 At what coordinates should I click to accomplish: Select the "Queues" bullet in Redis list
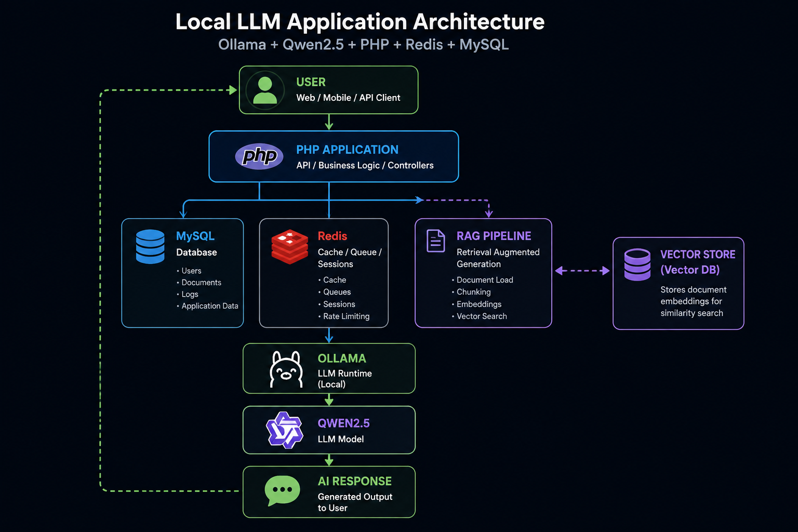(335, 292)
